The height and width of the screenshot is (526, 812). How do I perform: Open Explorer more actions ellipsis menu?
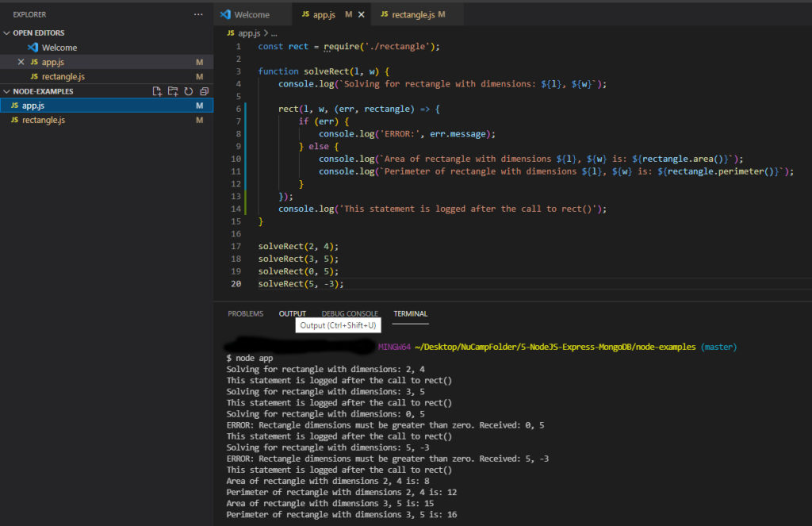(x=198, y=14)
